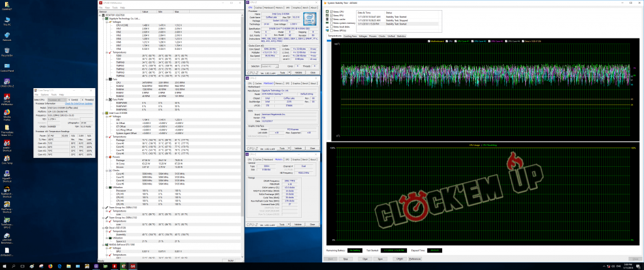Open the Recycle Bin desktop icon
644x270 pixels.
coord(7,50)
